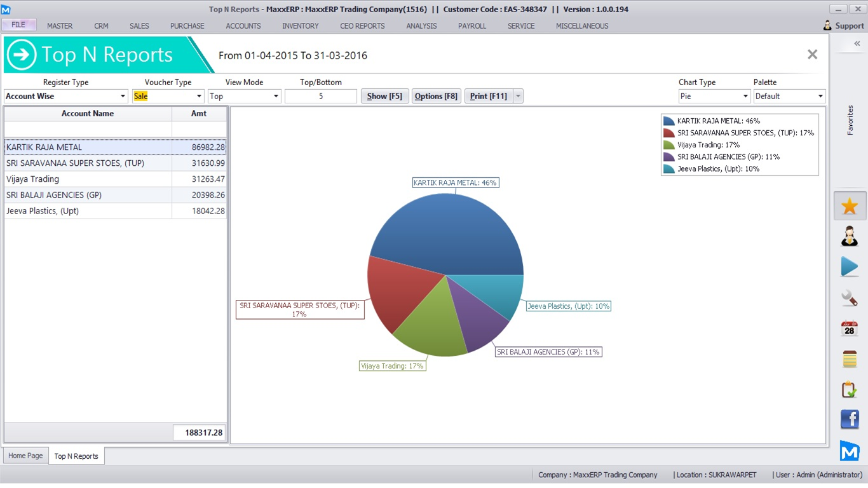Click the Top/Bottom number input field
The height and width of the screenshot is (488, 868).
[x=320, y=96]
